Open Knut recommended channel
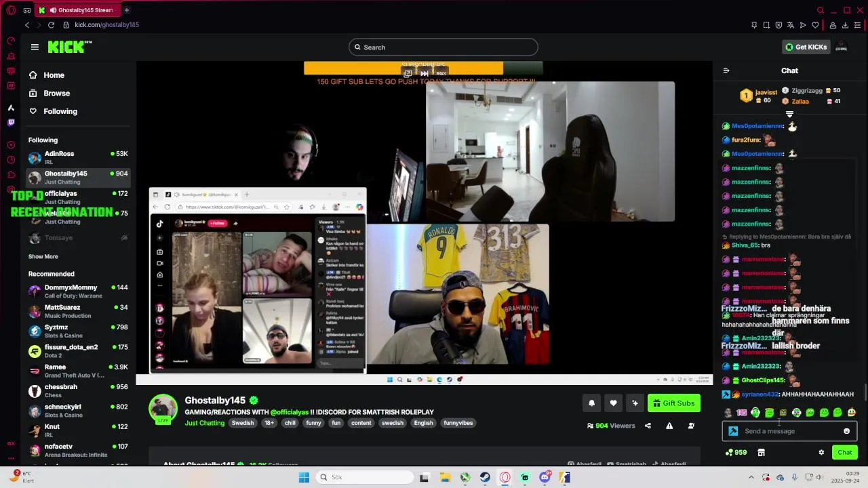The width and height of the screenshot is (868, 488). click(x=78, y=430)
